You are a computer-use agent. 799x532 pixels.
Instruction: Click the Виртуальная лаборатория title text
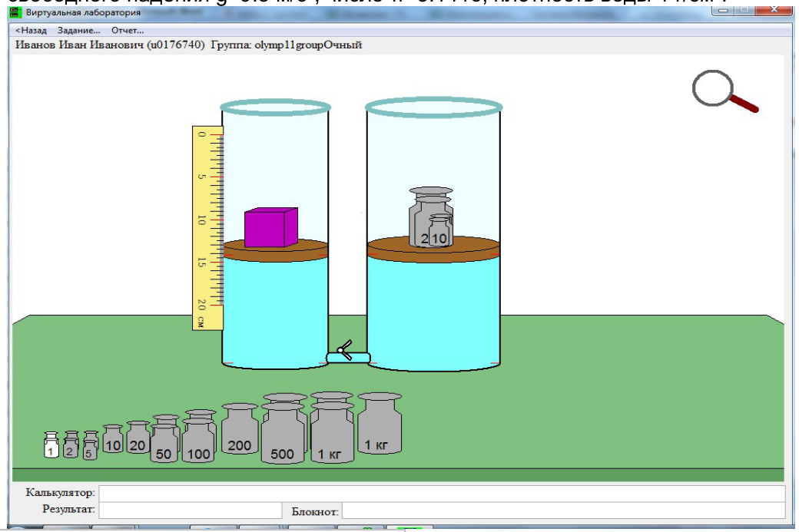click(x=83, y=12)
